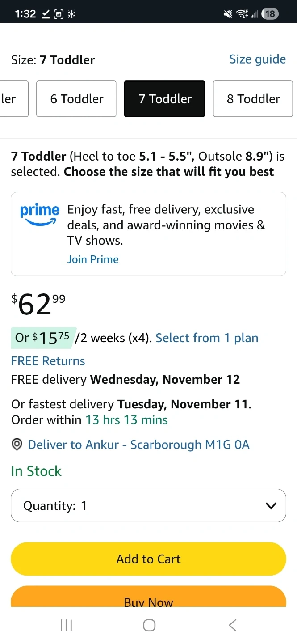Tap the Wi-Fi status icon
Image resolution: width=297 pixels, height=644 pixels.
pos(242,14)
